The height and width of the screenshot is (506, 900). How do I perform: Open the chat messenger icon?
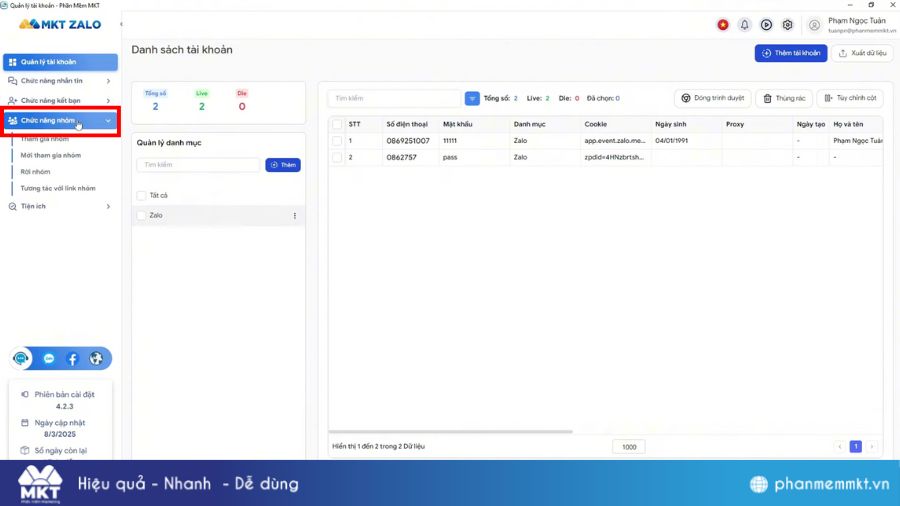(49, 359)
